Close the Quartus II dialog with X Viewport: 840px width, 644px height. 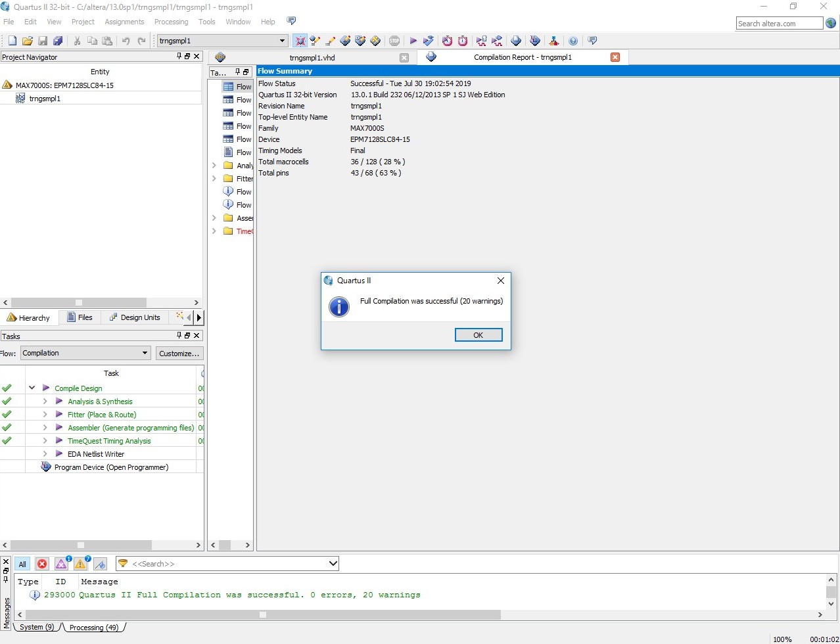tap(501, 281)
